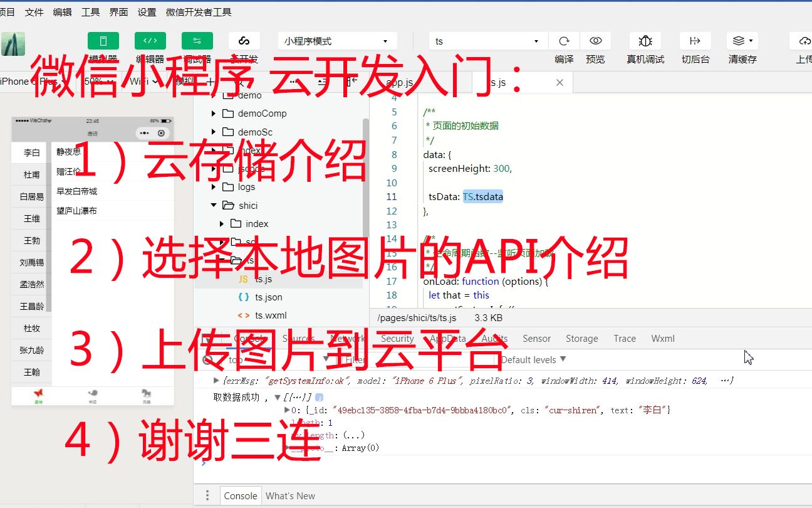Open ts.js file with JS icon
The image size is (812, 508).
(x=263, y=279)
